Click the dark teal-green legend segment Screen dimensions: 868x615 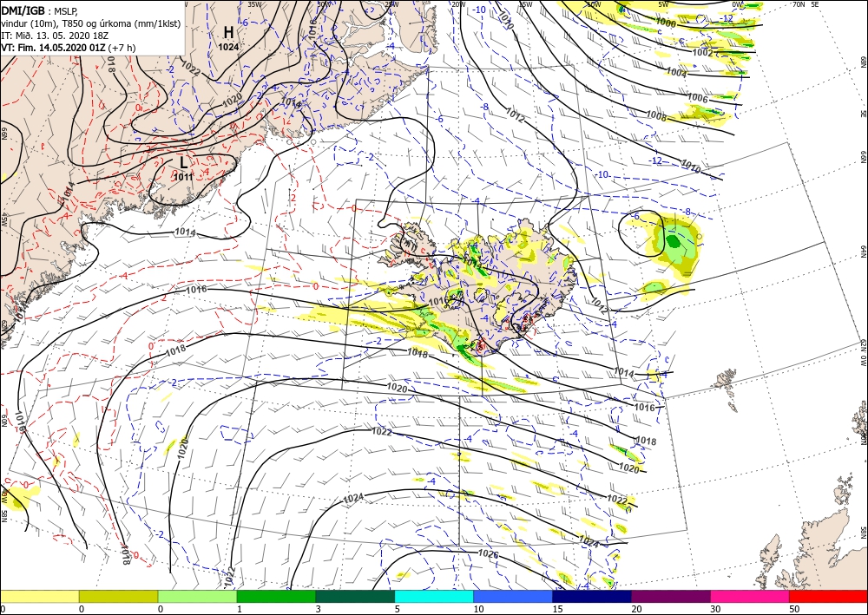(355, 596)
